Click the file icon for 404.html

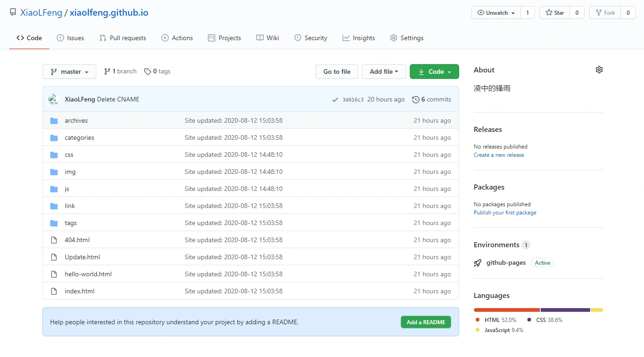54,240
